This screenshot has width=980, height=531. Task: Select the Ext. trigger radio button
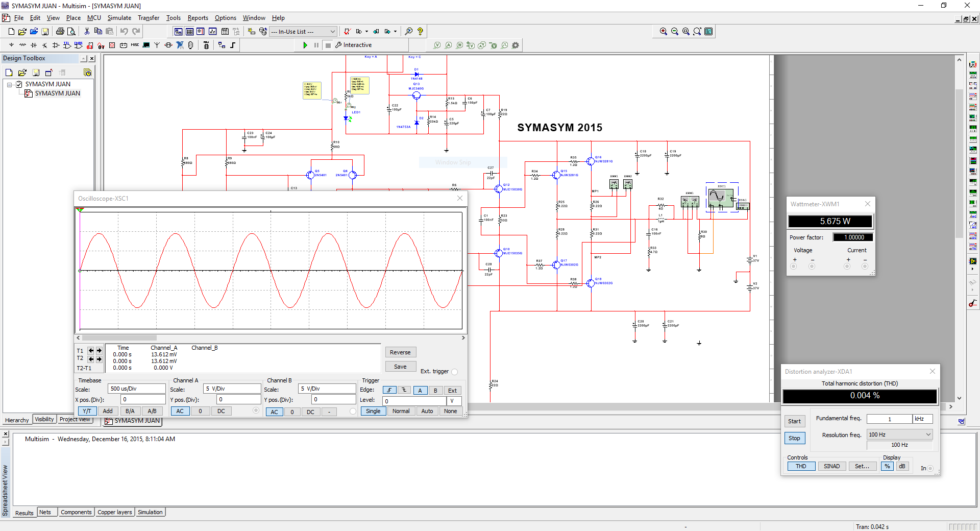pos(454,372)
